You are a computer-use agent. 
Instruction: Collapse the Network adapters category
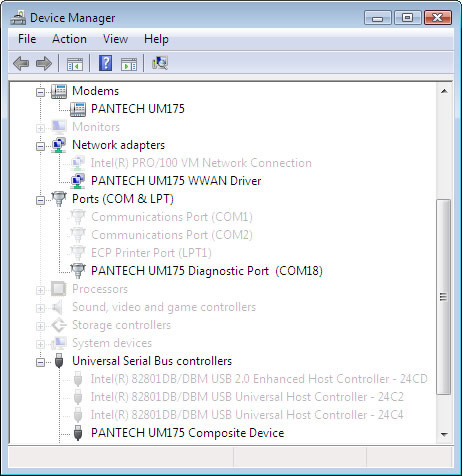tap(40, 146)
